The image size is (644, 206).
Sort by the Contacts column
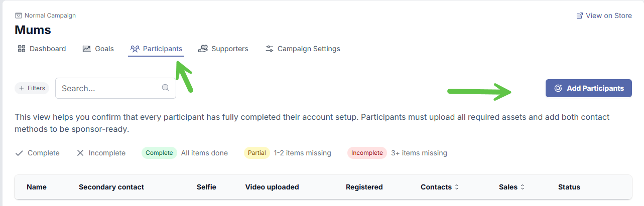click(440, 187)
